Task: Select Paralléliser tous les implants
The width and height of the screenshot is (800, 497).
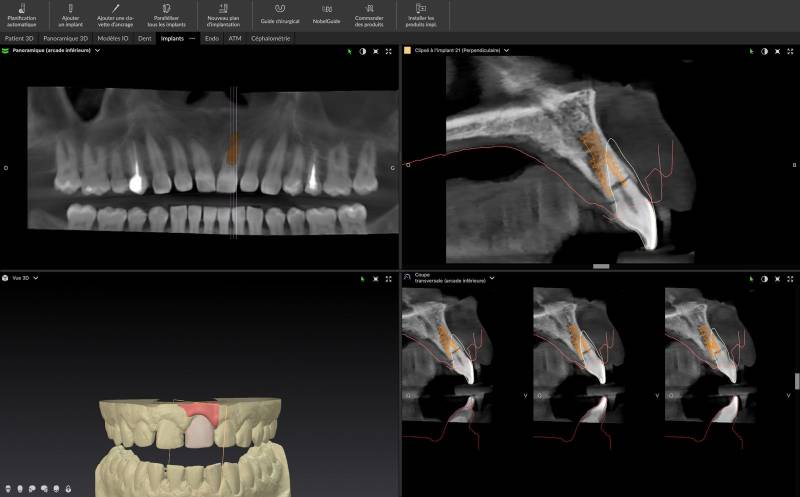Action: click(x=166, y=15)
